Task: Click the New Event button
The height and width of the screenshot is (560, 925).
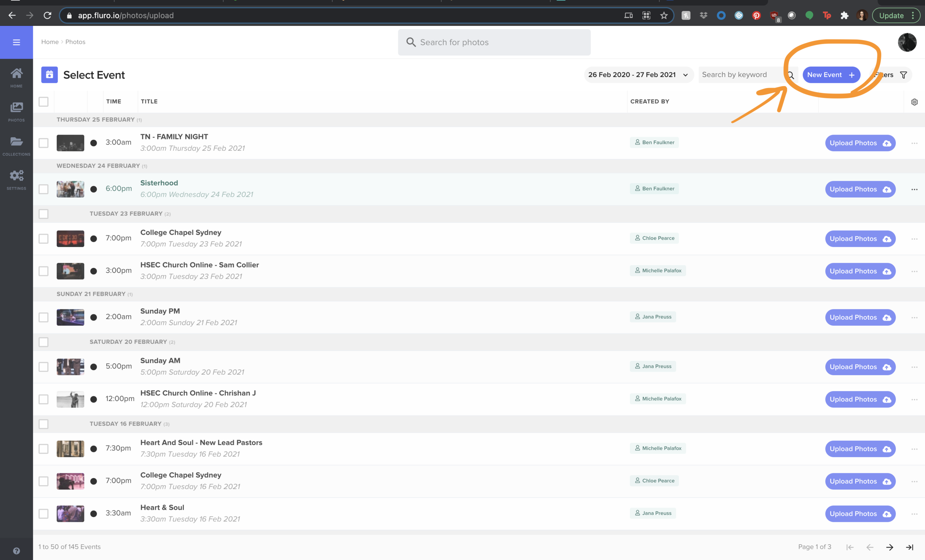Action: coord(831,75)
